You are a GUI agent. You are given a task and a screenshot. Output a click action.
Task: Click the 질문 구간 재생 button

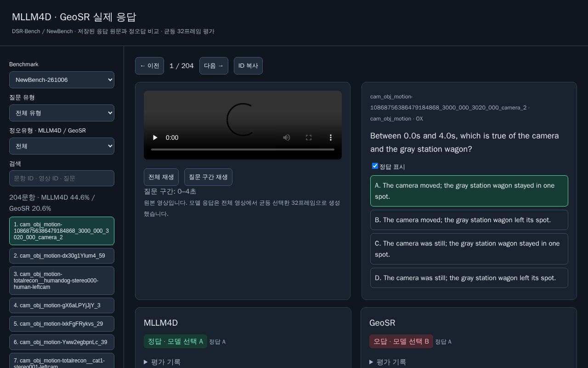[x=208, y=177]
